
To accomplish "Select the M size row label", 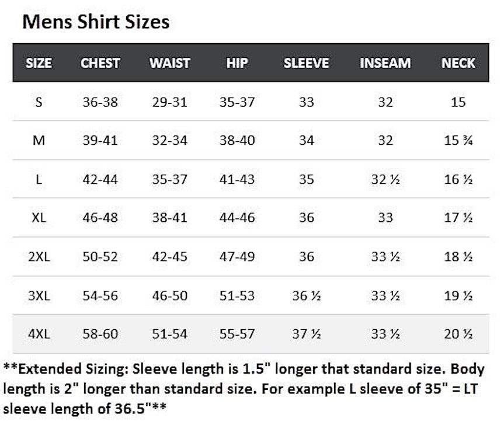I will pos(39,140).
